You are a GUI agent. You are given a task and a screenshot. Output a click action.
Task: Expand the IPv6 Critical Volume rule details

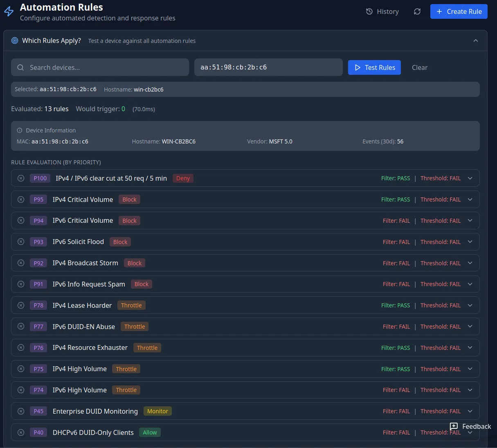point(470,220)
